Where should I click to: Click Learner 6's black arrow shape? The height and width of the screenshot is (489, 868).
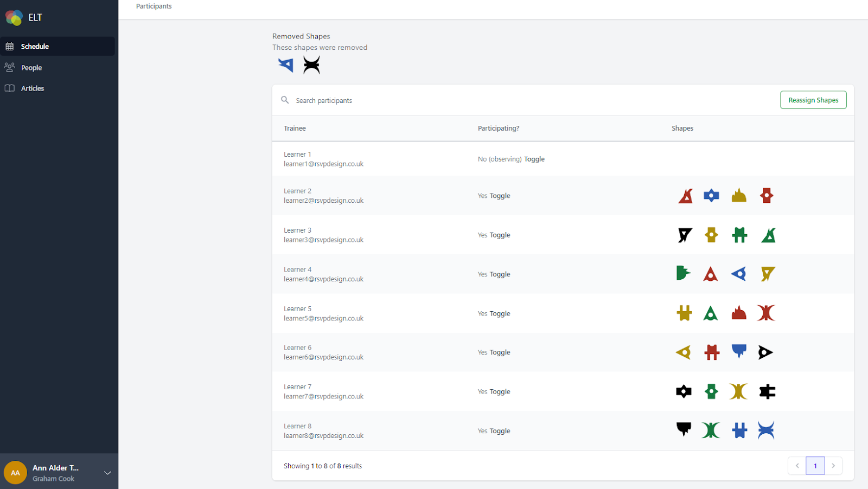[765, 352]
